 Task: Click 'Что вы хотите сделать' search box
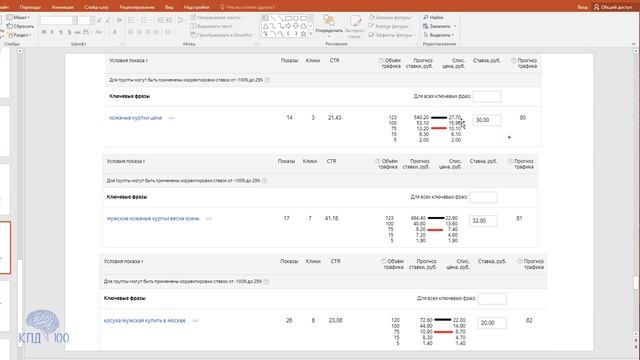(x=247, y=7)
